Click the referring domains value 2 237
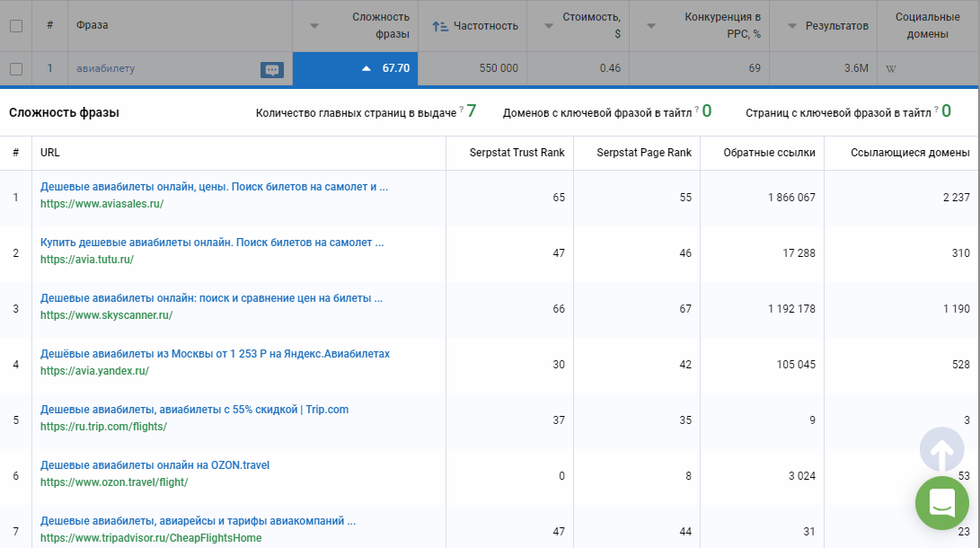980x548 pixels. (957, 198)
